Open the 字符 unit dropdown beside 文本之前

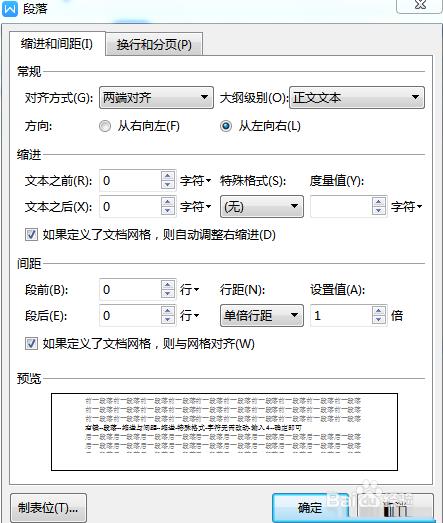(195, 181)
